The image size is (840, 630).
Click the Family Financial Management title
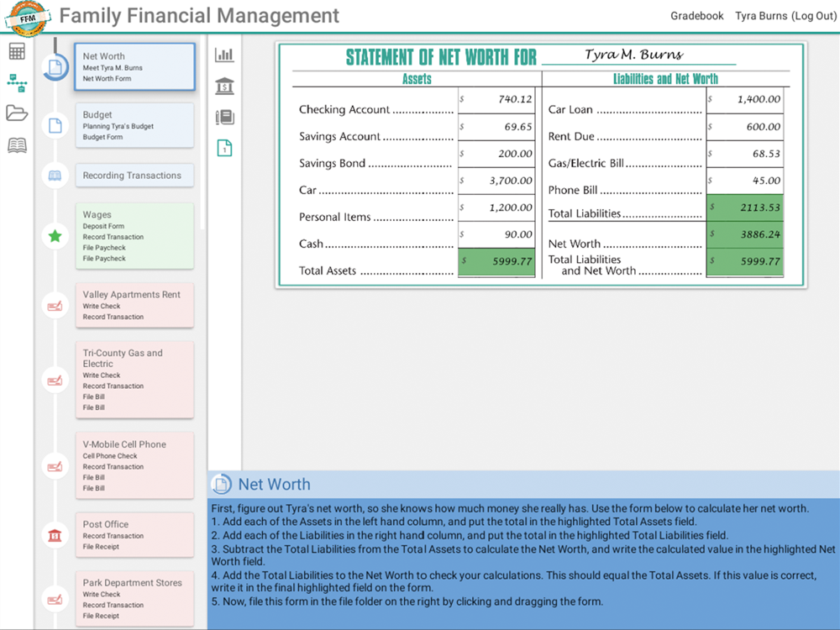pyautogui.click(x=199, y=16)
